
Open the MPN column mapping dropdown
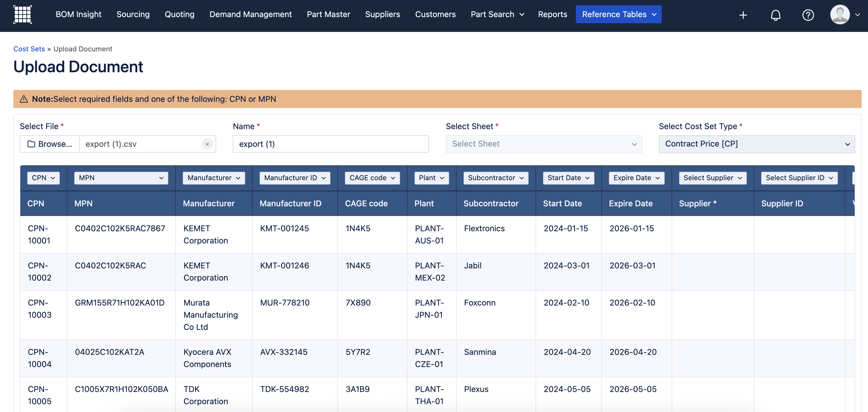coord(121,178)
